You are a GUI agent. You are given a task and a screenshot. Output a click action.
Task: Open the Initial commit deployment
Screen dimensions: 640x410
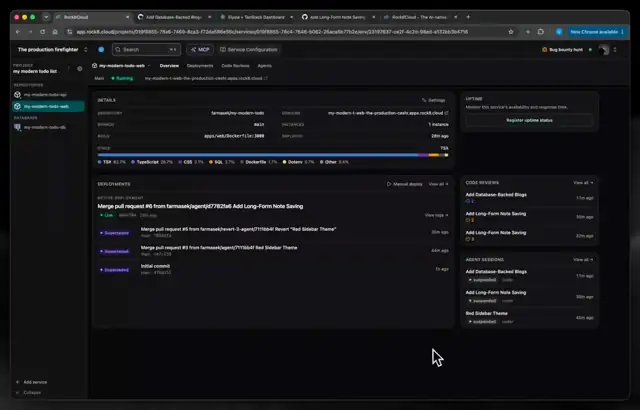click(155, 266)
